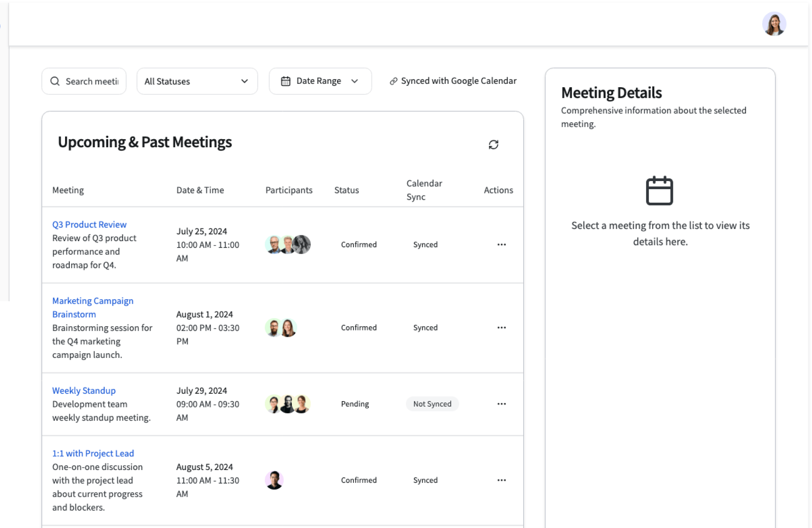Focus the Search meetings input field
Screen dimensions: 812x528
pyautogui.click(x=92, y=81)
